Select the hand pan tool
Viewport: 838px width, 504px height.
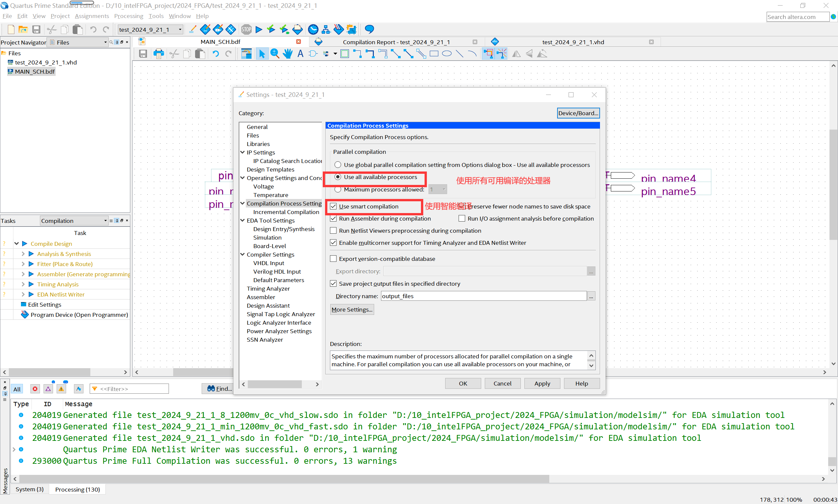287,54
